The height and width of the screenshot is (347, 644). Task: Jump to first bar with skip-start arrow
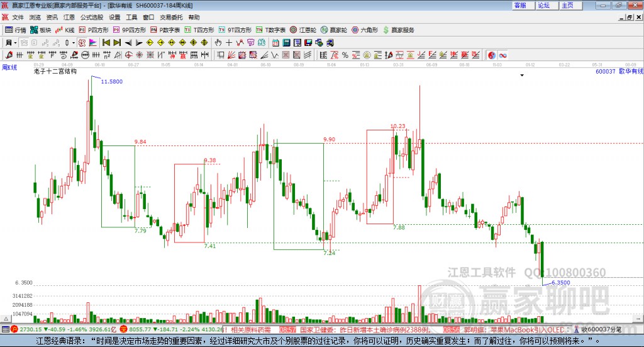click(x=106, y=43)
